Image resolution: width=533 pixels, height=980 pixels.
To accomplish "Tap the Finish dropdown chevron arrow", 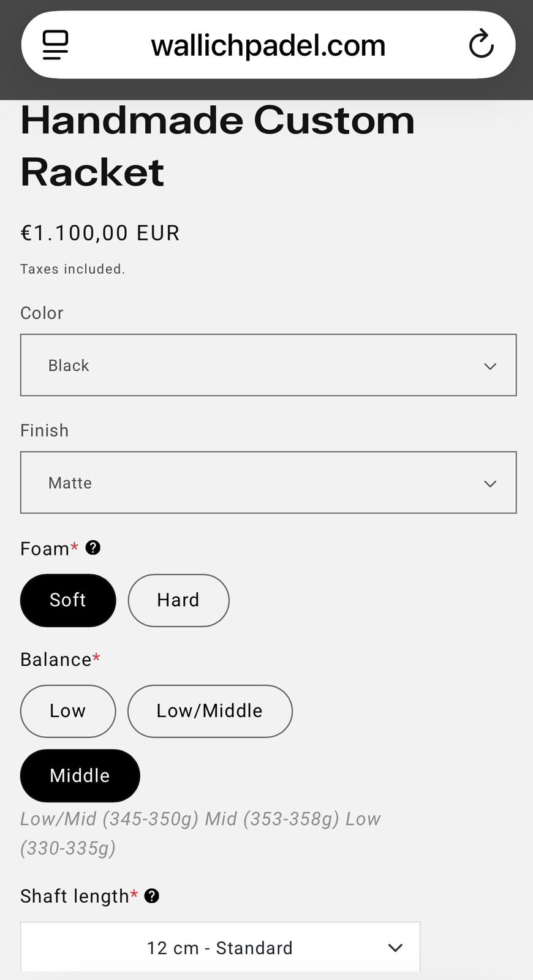I will coord(490,484).
